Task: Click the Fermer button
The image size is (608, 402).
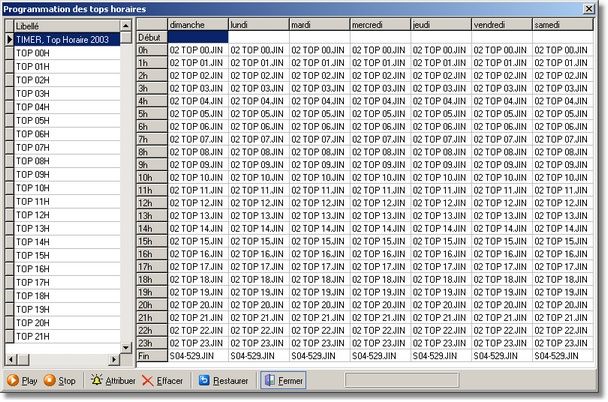Action: pyautogui.click(x=283, y=380)
